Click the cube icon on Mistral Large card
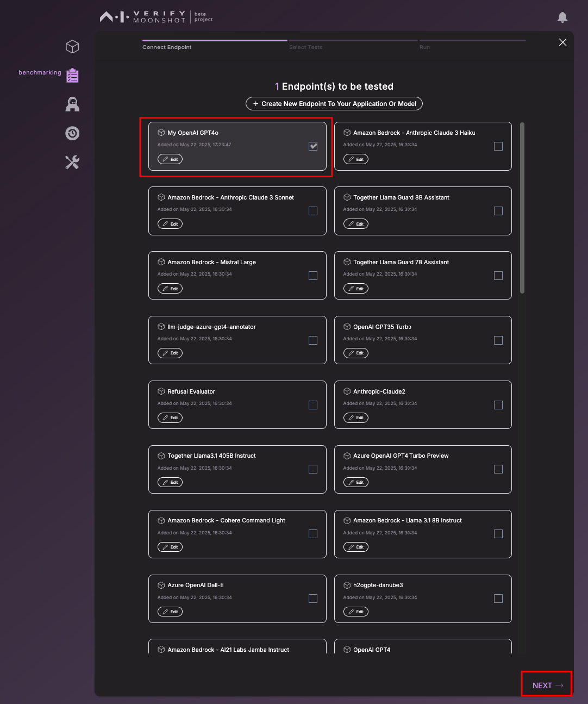Image resolution: width=588 pixels, height=704 pixels. [x=161, y=262]
